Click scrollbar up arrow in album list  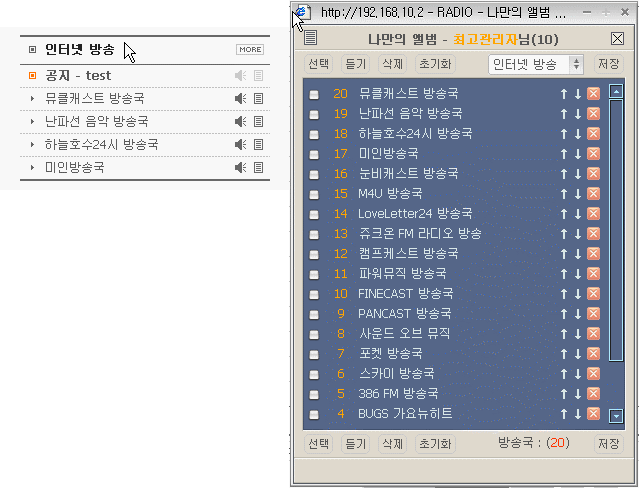[x=616, y=91]
